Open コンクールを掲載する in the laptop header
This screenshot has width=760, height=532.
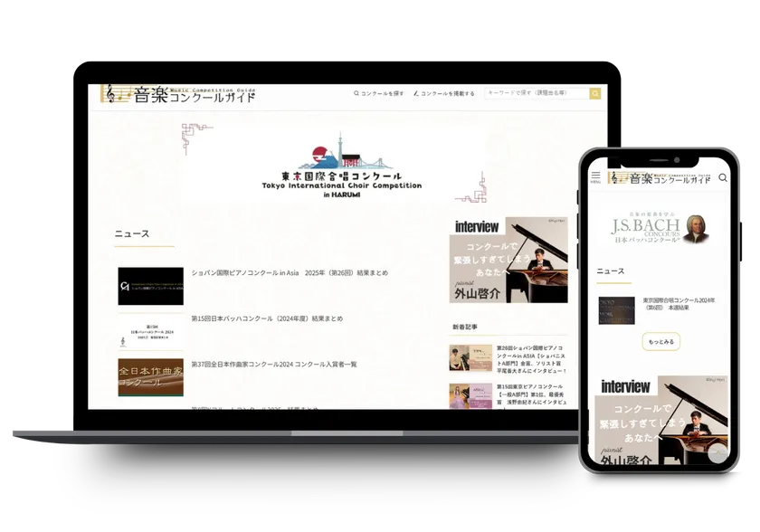tap(444, 93)
